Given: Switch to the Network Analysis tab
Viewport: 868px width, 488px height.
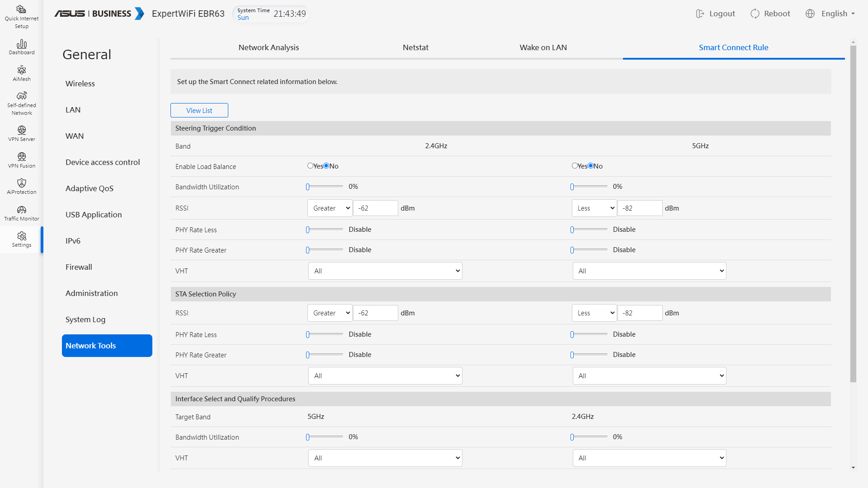Looking at the screenshot, I should [x=269, y=47].
